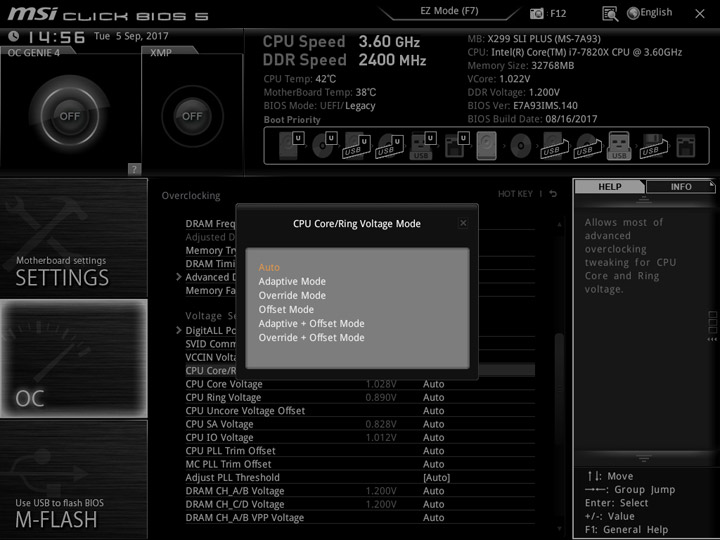Select legacy CD/DVD boot device icon
The image size is (720, 540).
click(521, 146)
